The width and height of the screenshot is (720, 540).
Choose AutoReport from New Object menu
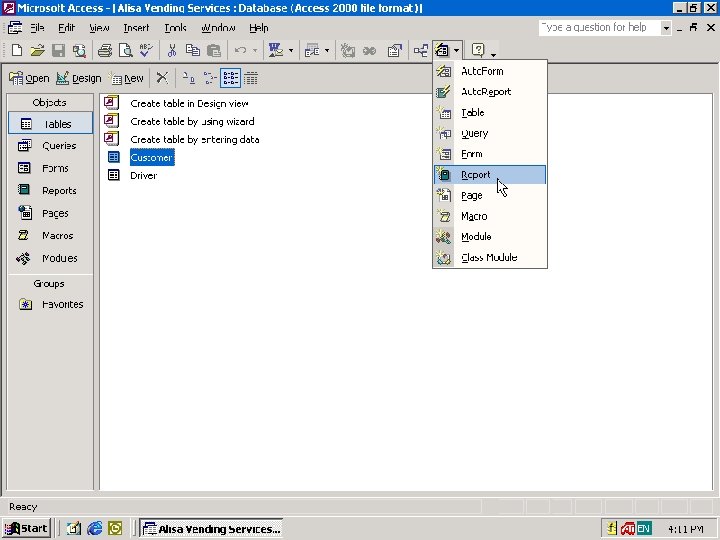[x=490, y=92]
